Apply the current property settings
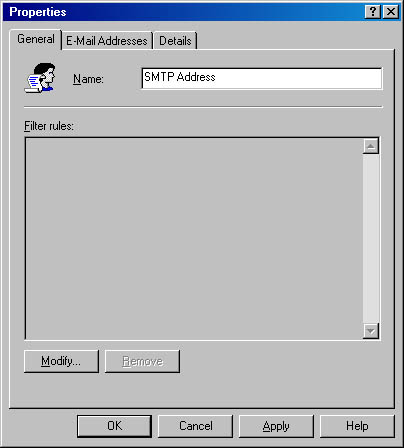404x448 pixels. click(276, 426)
